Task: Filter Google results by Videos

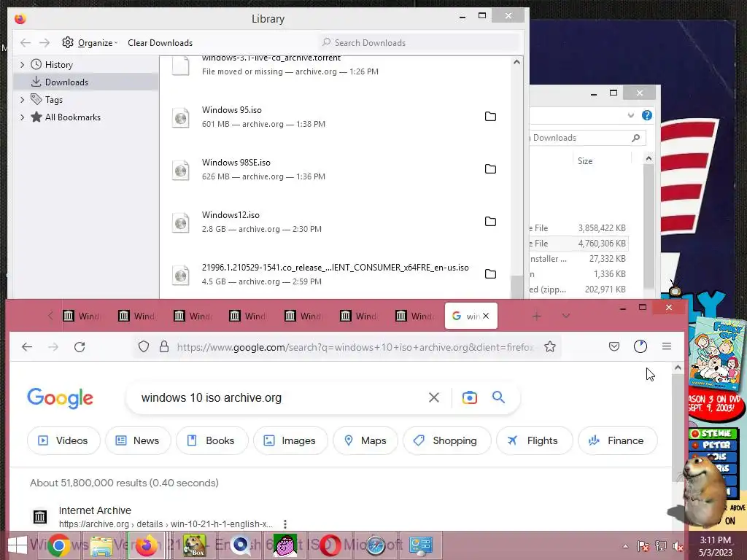Action: tap(64, 440)
